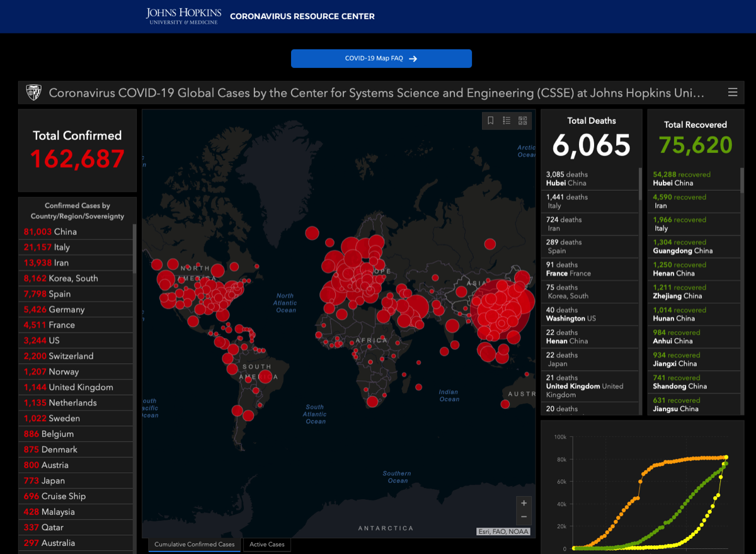Select the 800 Austria row
Viewport: 756px width, 554px height.
coord(76,465)
